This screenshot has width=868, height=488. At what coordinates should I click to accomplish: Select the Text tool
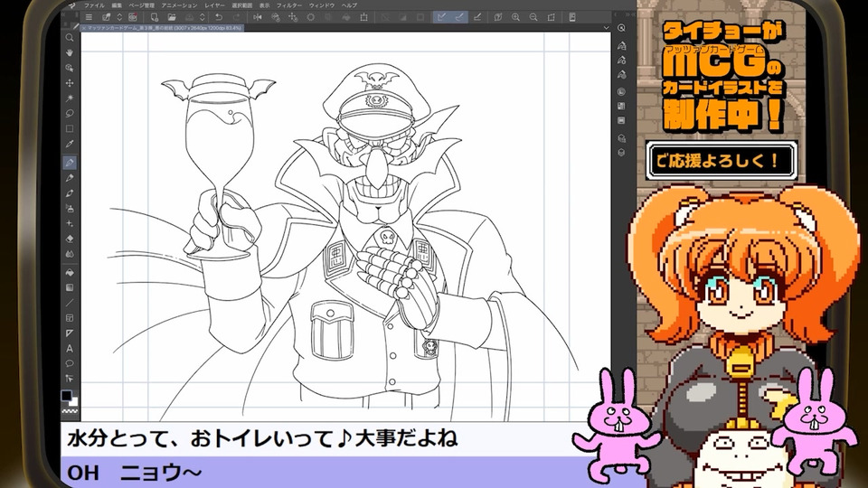(70, 349)
